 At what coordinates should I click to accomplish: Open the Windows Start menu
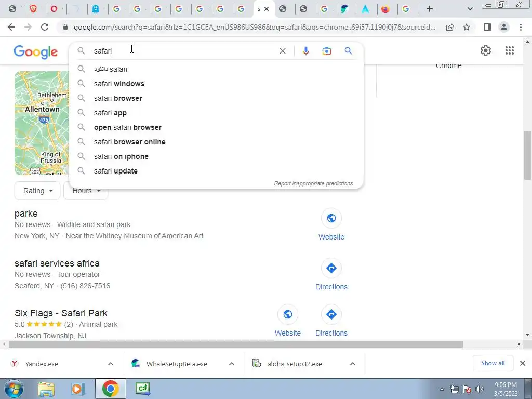tap(13, 389)
